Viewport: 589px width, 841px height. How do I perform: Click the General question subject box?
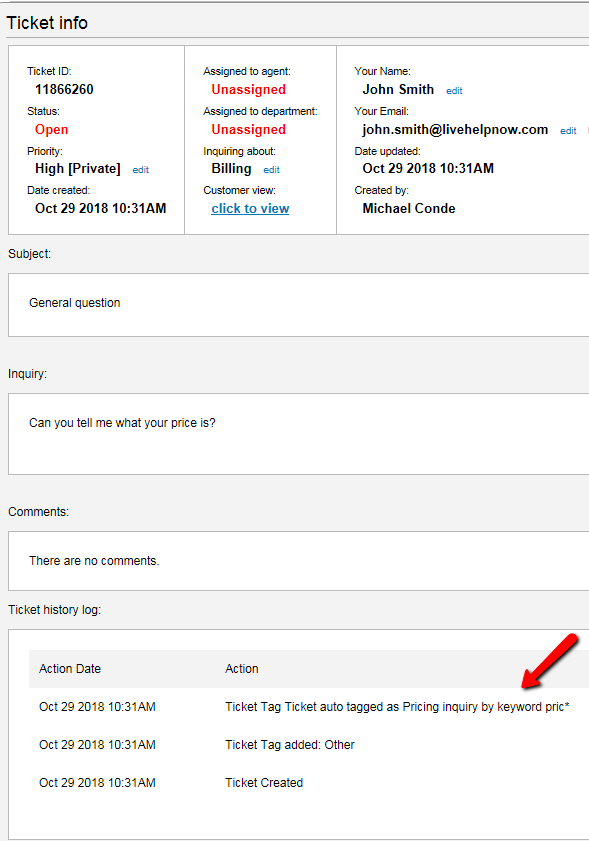click(298, 305)
